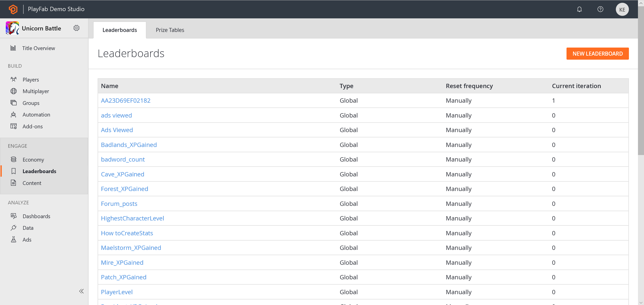
Task: Select the Forum_posts leaderboard entry
Action: point(119,204)
